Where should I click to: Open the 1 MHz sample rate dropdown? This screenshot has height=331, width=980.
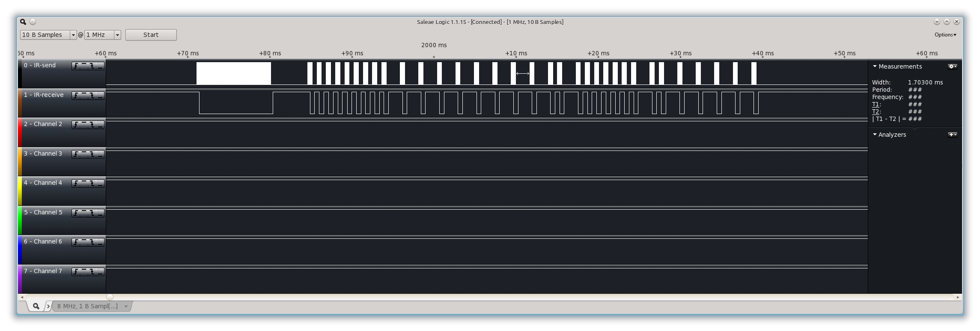pos(117,35)
